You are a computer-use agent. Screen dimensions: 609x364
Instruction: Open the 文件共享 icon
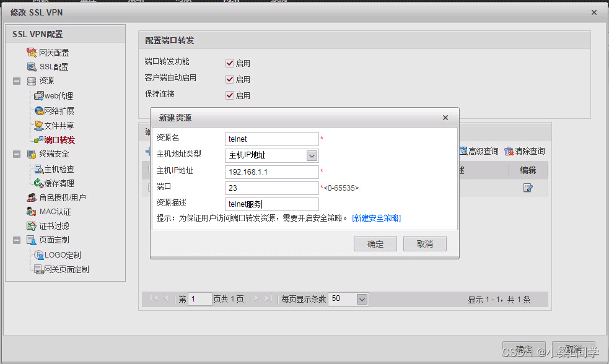click(39, 125)
